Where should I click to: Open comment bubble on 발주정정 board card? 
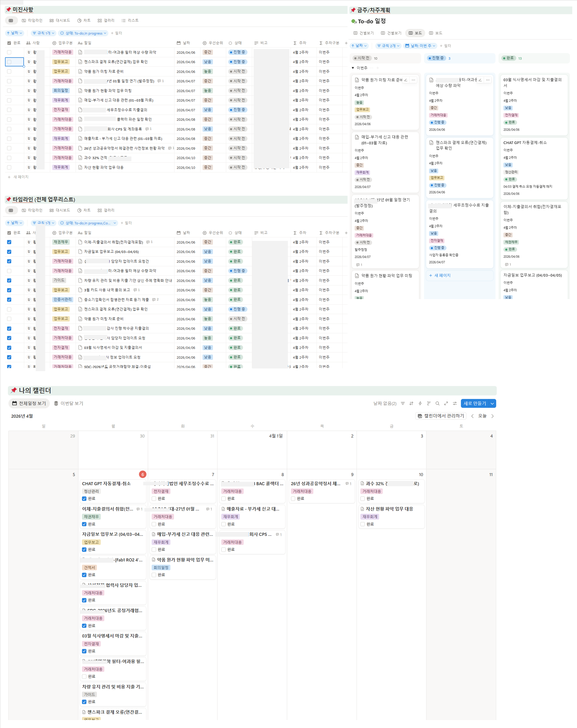click(x=359, y=265)
